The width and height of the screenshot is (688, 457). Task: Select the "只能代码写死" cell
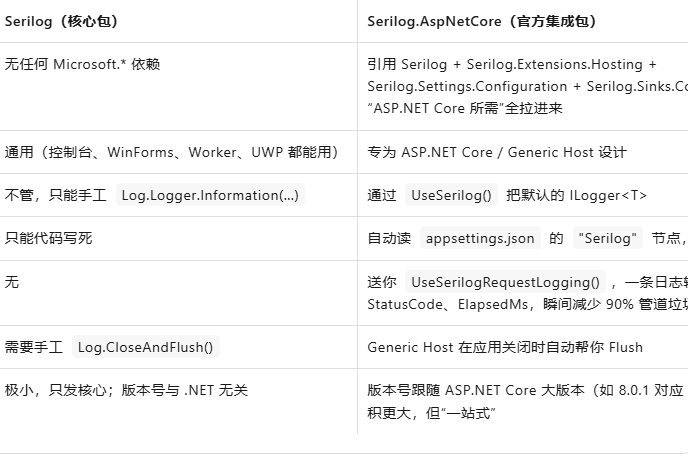coord(48,238)
